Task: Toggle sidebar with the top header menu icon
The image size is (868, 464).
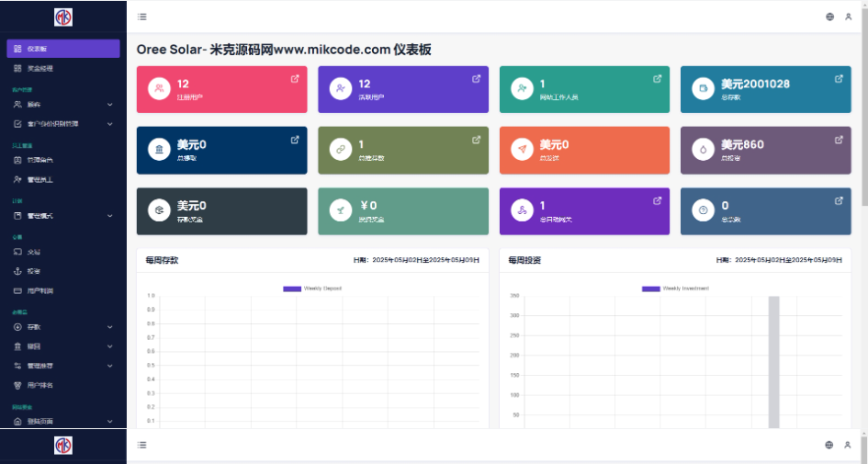Action: tap(142, 17)
